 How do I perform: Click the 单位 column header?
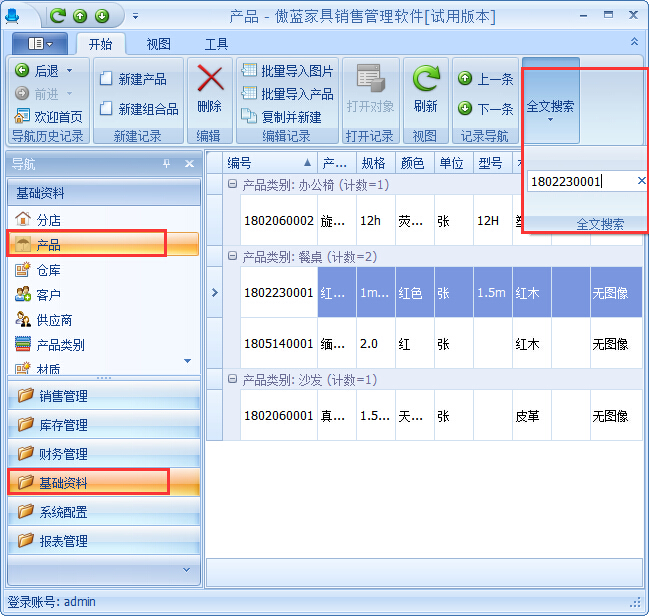pos(454,163)
